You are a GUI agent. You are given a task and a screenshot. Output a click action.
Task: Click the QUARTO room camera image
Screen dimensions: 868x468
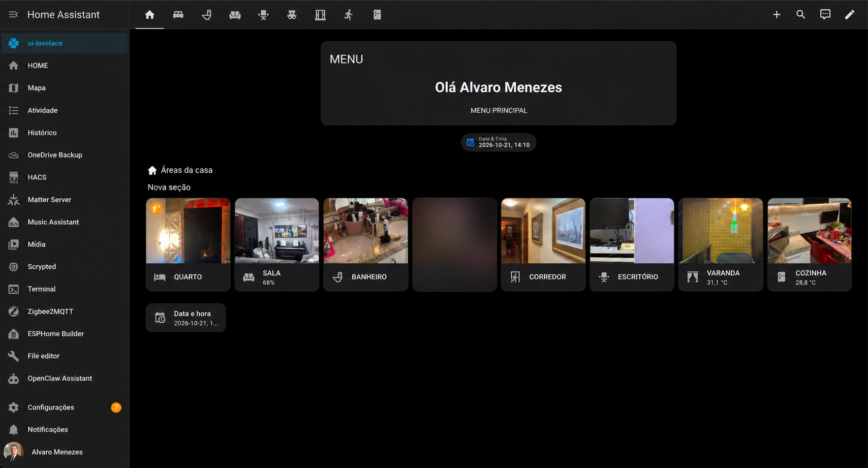click(x=188, y=231)
